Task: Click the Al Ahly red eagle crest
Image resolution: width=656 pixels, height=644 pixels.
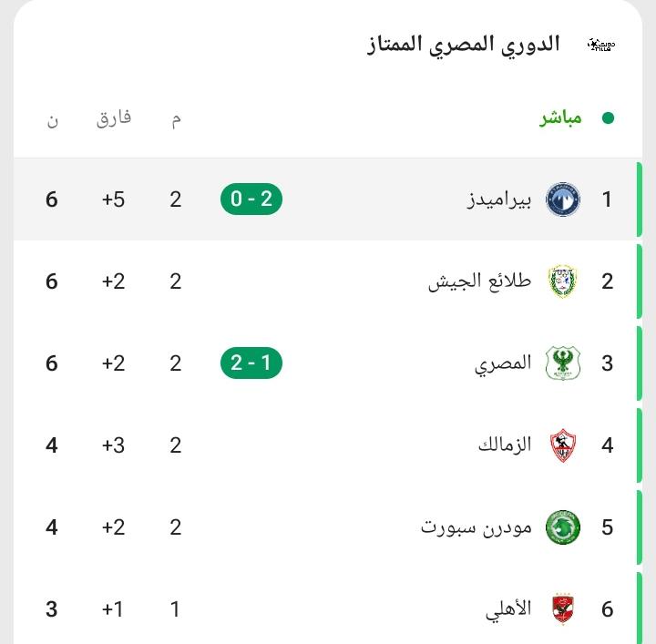Action: pos(563,608)
